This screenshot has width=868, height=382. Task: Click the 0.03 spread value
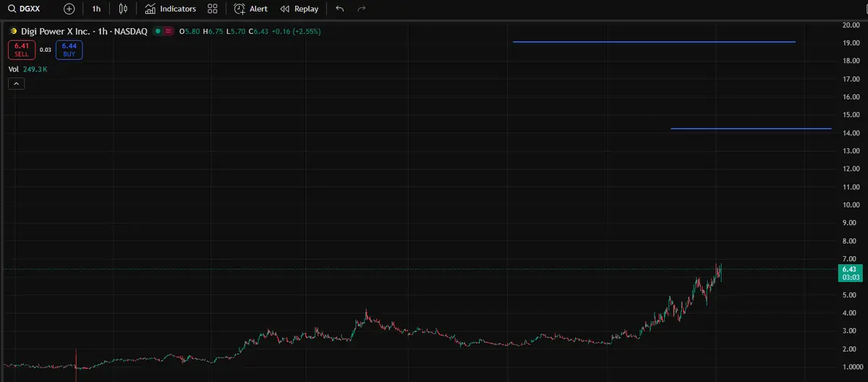45,50
